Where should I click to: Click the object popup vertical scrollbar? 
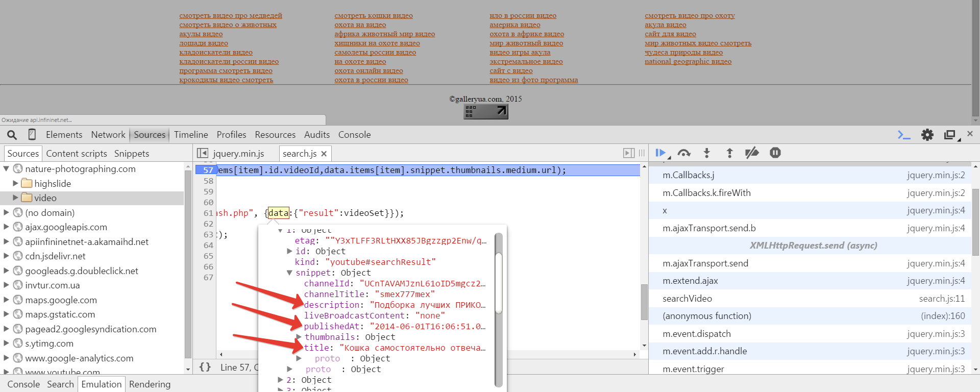(499, 283)
